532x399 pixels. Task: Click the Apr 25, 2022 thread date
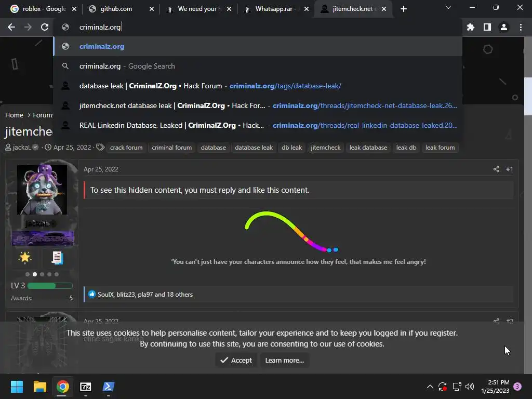coord(72,147)
